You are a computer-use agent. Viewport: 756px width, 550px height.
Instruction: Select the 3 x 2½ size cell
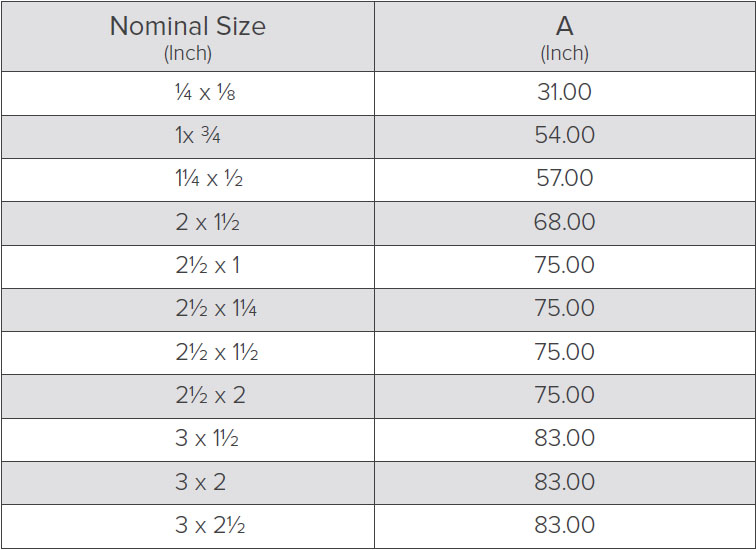(x=188, y=526)
